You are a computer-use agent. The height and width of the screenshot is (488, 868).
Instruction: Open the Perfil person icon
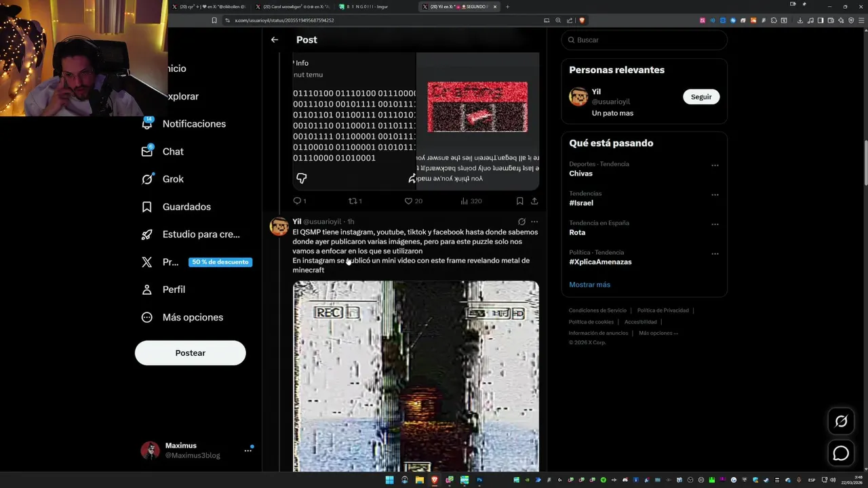(x=147, y=289)
